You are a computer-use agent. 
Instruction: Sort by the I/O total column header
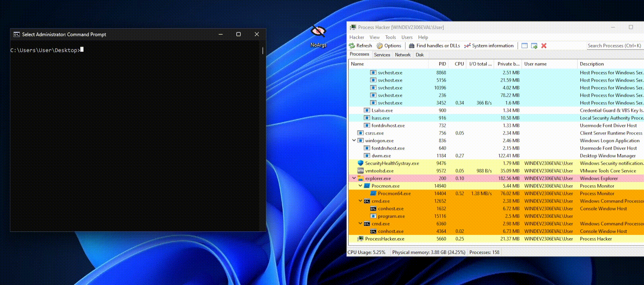[480, 64]
